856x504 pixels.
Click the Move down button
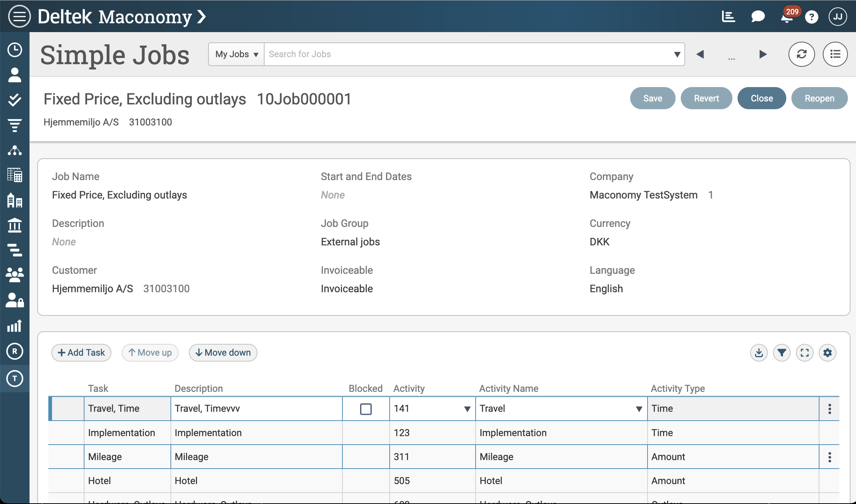[x=223, y=353]
